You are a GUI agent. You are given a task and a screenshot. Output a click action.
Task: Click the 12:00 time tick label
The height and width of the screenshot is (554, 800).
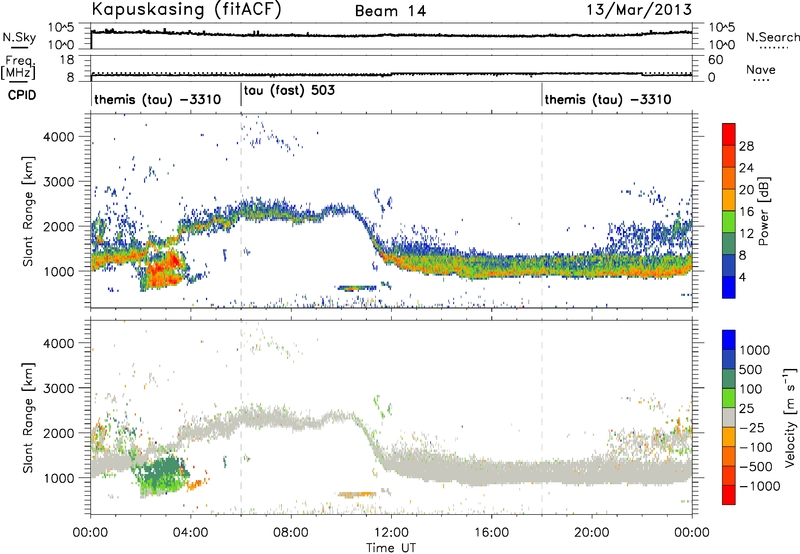pos(391,533)
